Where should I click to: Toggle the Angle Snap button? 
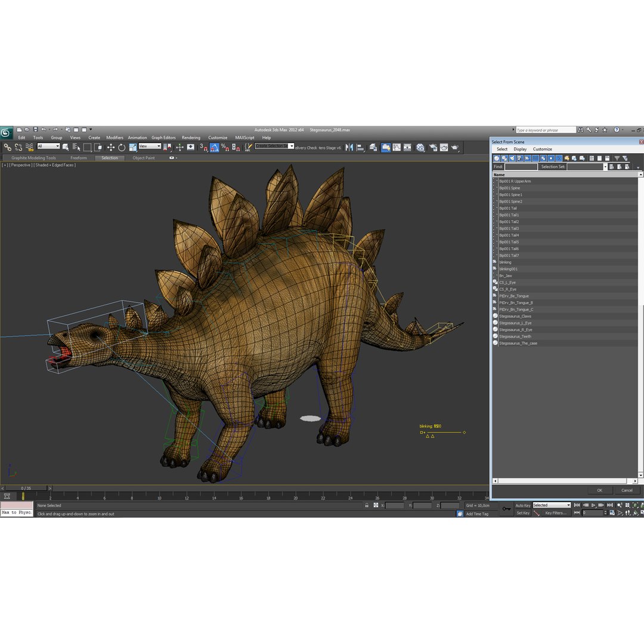point(215,147)
